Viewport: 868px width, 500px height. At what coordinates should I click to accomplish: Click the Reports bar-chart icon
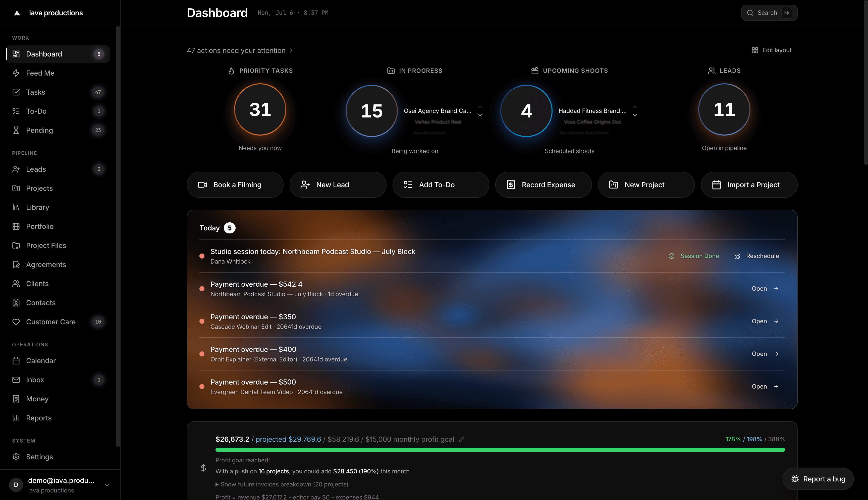(16, 418)
